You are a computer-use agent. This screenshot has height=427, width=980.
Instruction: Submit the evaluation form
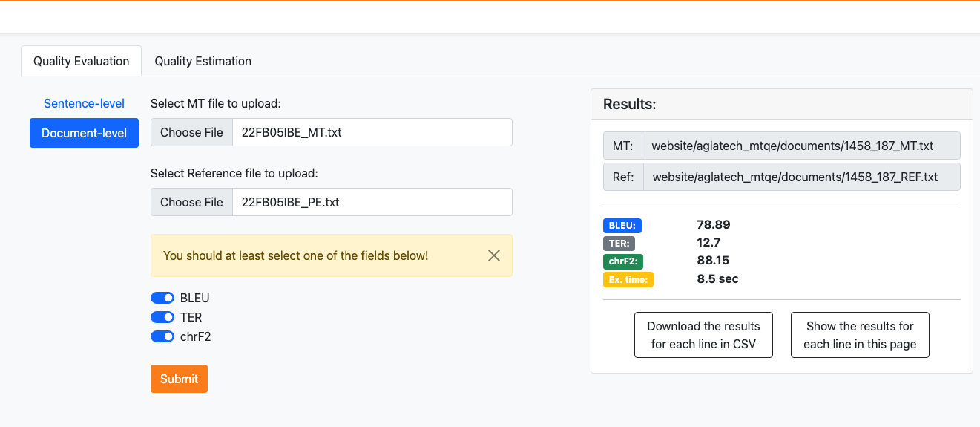[x=179, y=379]
